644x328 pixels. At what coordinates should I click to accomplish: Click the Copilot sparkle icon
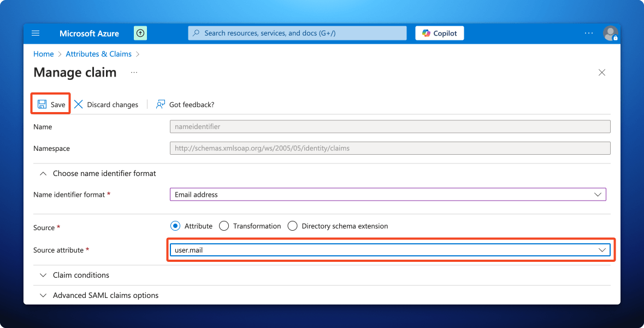click(427, 33)
